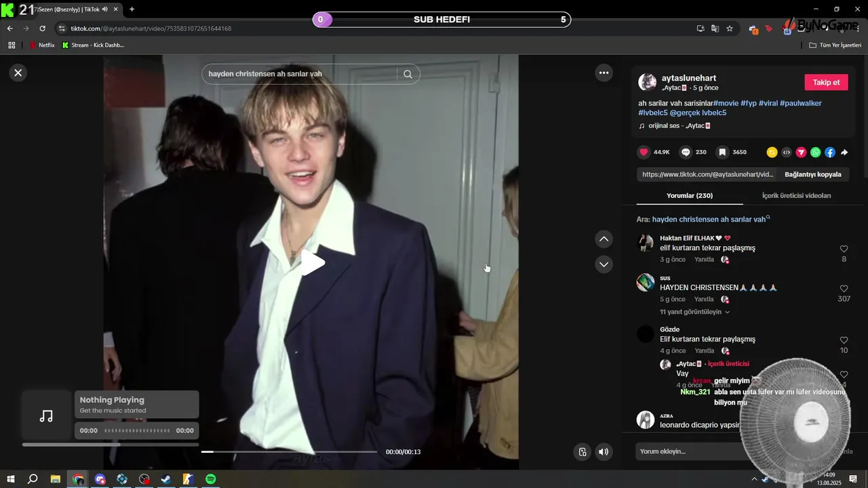This screenshot has width=868, height=488.
Task: Click install app icon in address bar
Action: [701, 28]
